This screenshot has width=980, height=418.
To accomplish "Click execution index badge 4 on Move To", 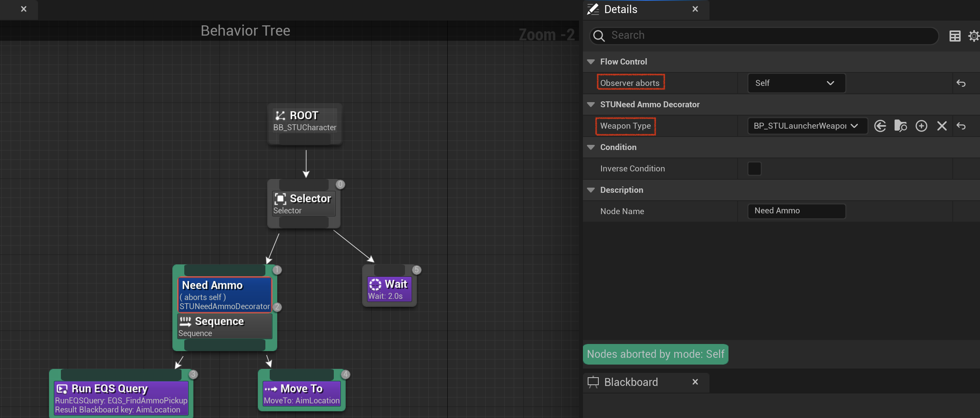I will [x=345, y=374].
